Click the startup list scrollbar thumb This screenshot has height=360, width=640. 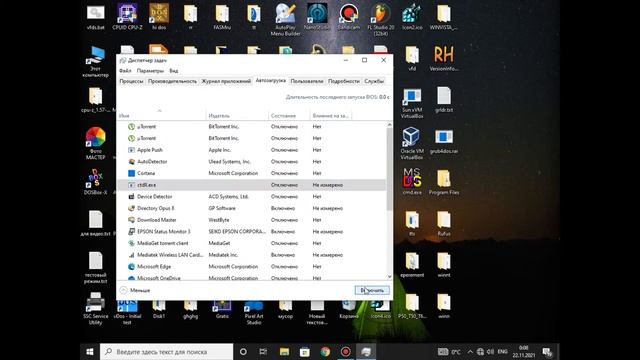[389, 169]
